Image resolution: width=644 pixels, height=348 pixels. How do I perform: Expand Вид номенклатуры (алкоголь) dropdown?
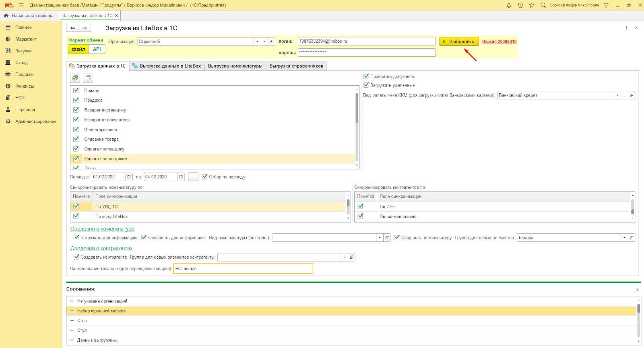pyautogui.click(x=380, y=238)
